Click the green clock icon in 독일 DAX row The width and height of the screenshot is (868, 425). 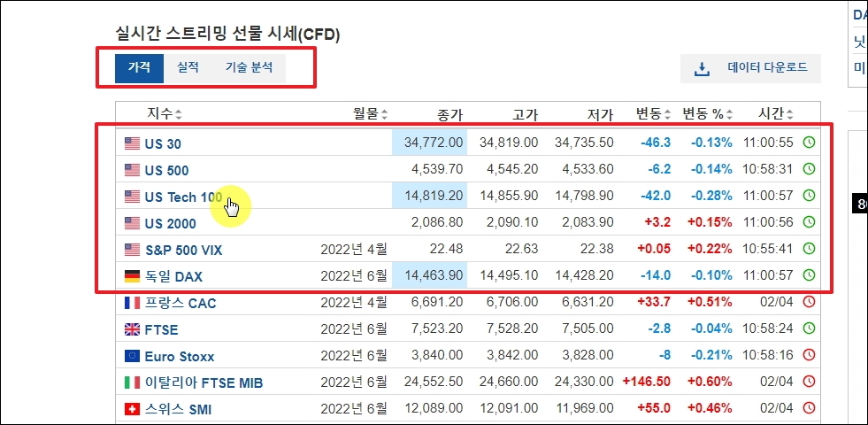pos(809,275)
